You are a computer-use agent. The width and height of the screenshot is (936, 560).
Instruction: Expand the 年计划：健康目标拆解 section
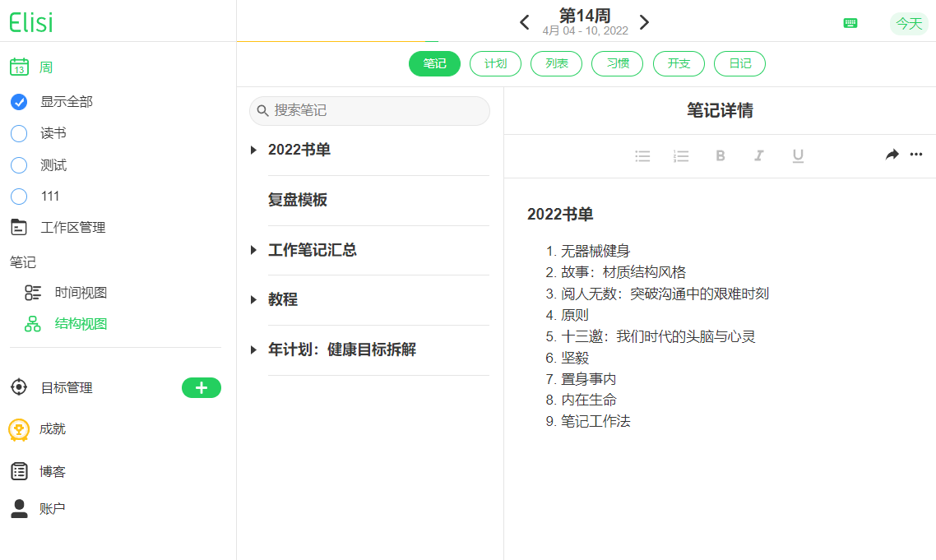pos(253,349)
